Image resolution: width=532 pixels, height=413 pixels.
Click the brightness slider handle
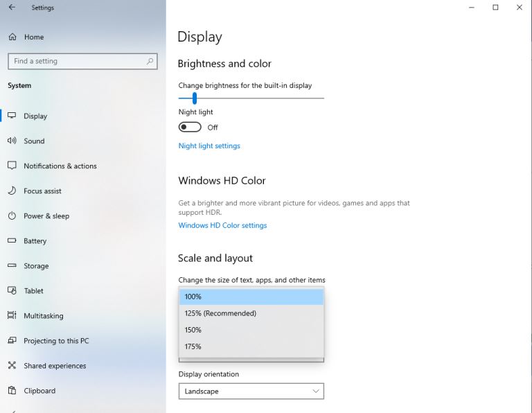pyautogui.click(x=195, y=98)
